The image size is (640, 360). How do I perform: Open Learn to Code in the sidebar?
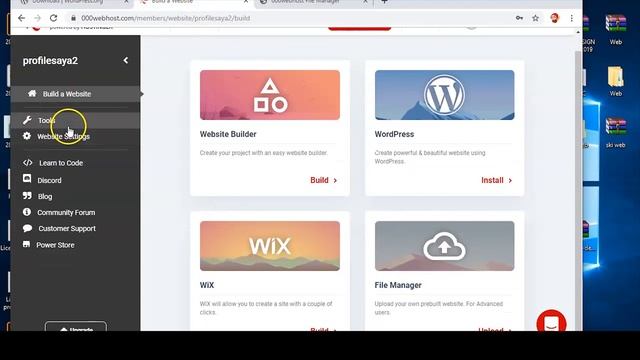tap(61, 163)
